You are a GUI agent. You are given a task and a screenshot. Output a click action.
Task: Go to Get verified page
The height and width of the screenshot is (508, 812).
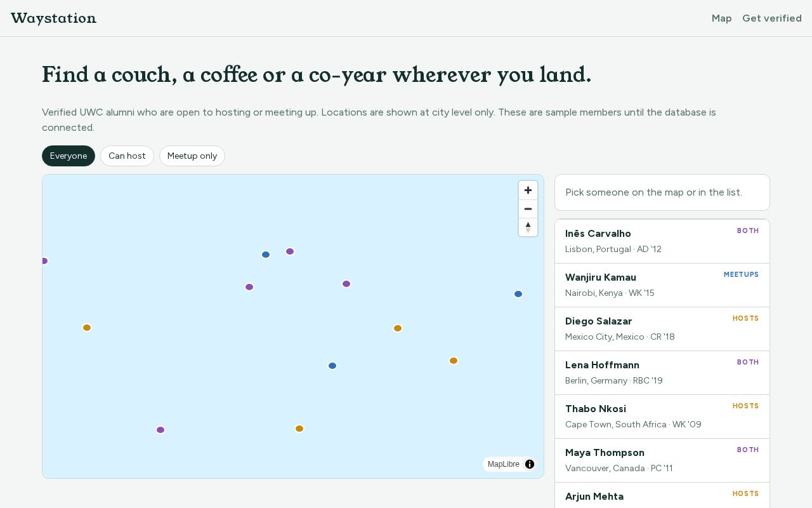coord(772,18)
